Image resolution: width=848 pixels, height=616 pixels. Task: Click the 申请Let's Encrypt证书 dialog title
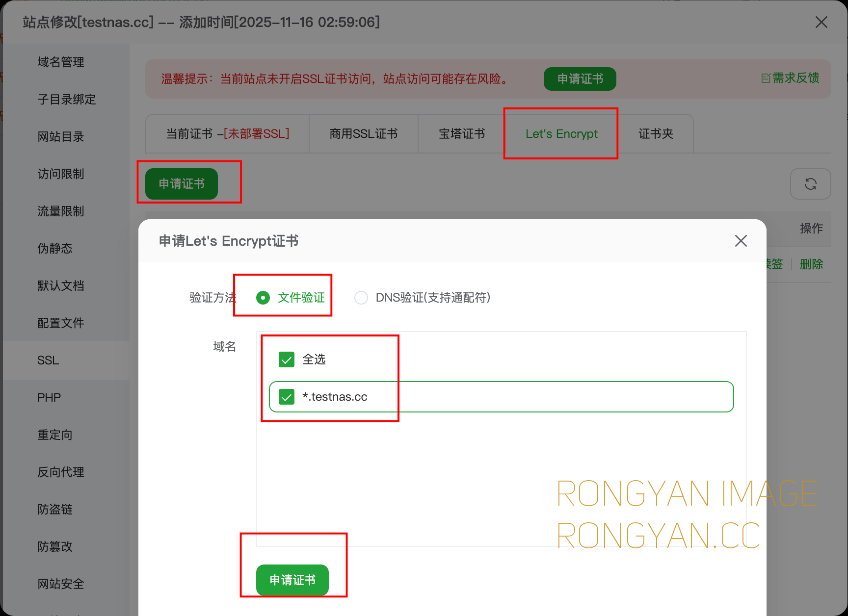click(x=229, y=241)
